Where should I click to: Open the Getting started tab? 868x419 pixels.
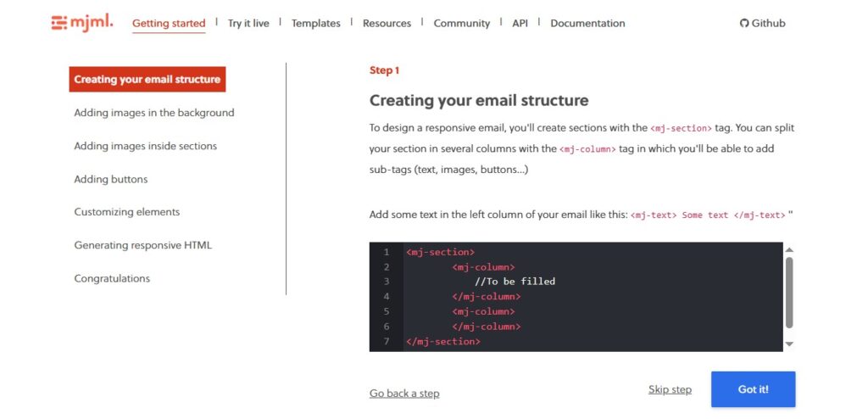click(x=169, y=23)
